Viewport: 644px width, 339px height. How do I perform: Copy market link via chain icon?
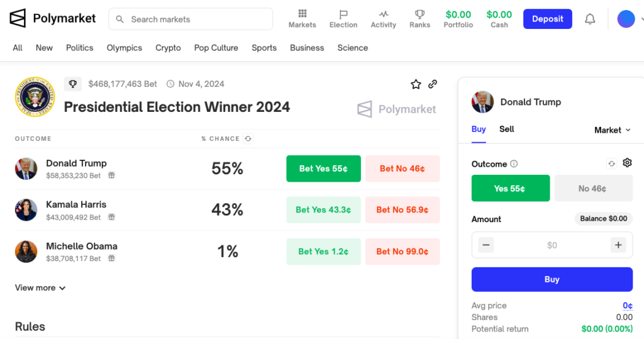click(433, 84)
